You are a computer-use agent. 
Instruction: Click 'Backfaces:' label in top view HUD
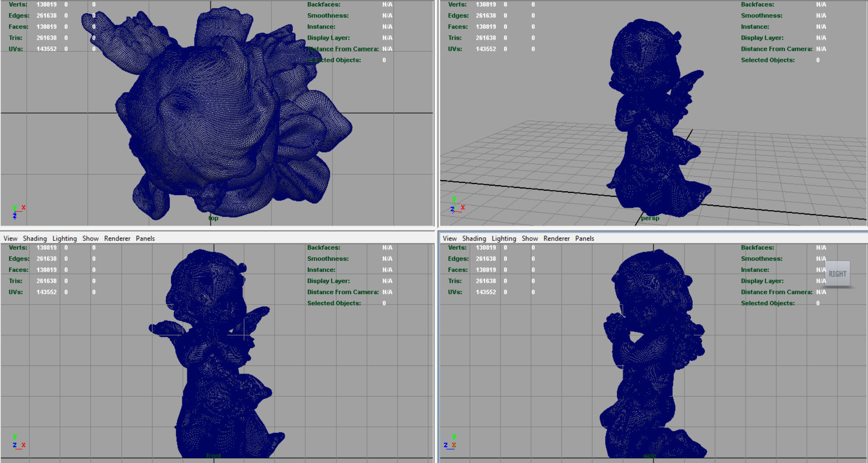point(323,4)
